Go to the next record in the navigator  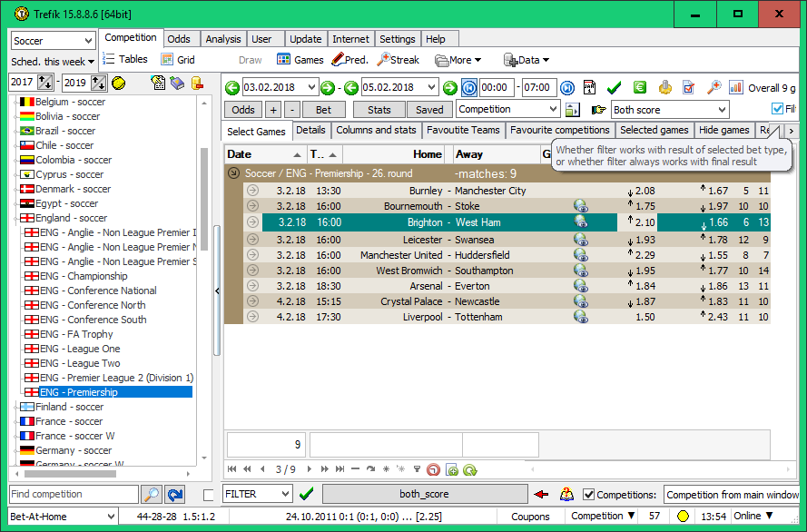(309, 468)
